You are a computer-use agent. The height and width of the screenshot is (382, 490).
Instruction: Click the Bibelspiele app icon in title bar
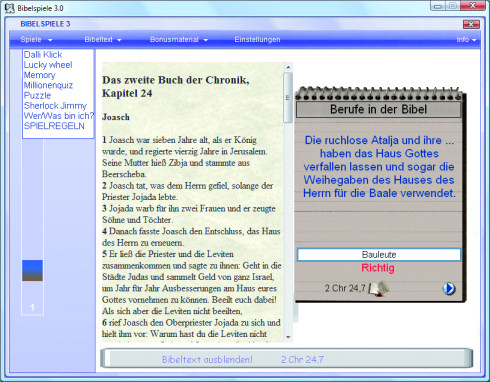pos(10,8)
